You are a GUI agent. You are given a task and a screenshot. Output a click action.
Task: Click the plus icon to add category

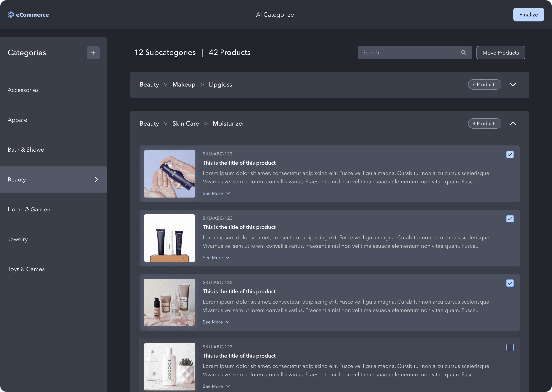(x=93, y=53)
